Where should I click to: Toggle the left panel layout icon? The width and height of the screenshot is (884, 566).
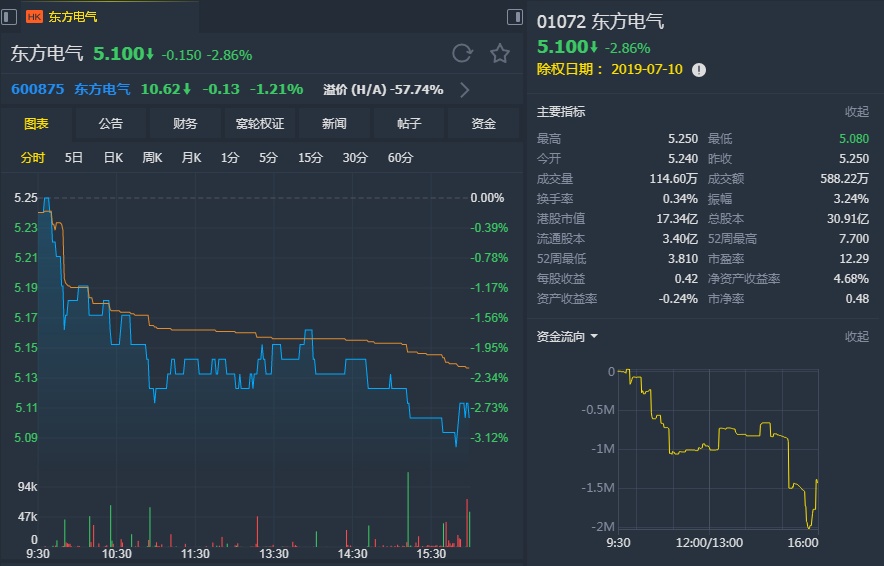pyautogui.click(x=10, y=16)
